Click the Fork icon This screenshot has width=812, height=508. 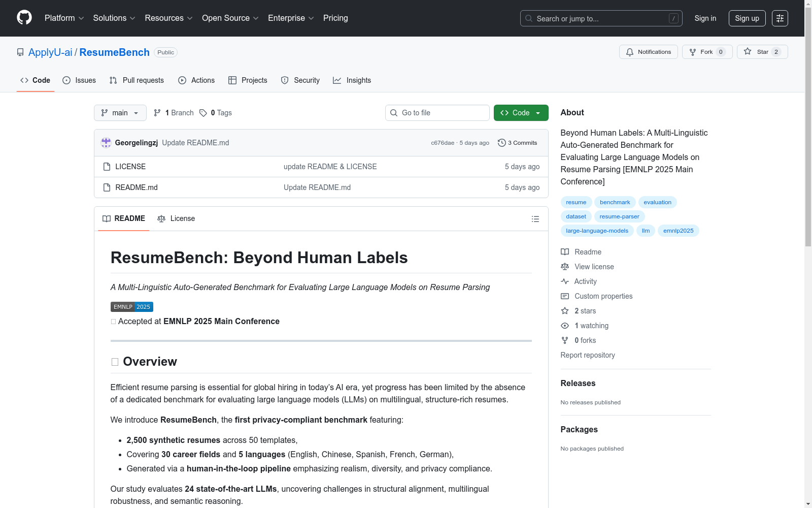(693, 52)
